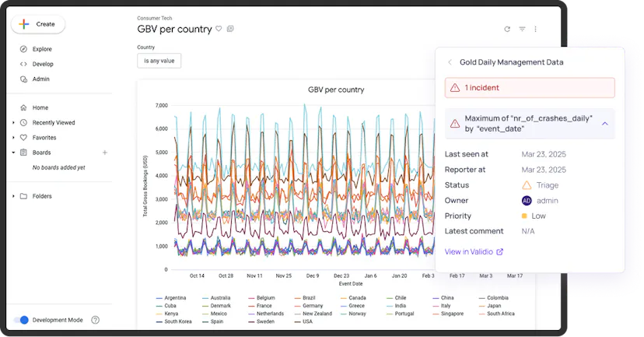Image resolution: width=644 pixels, height=337 pixels.
Task: Click the 'No boards added yet' text
Action: pos(59,167)
